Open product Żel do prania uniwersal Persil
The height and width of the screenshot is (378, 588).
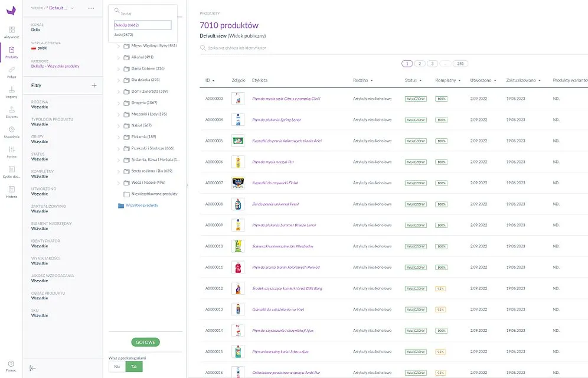tap(276, 204)
